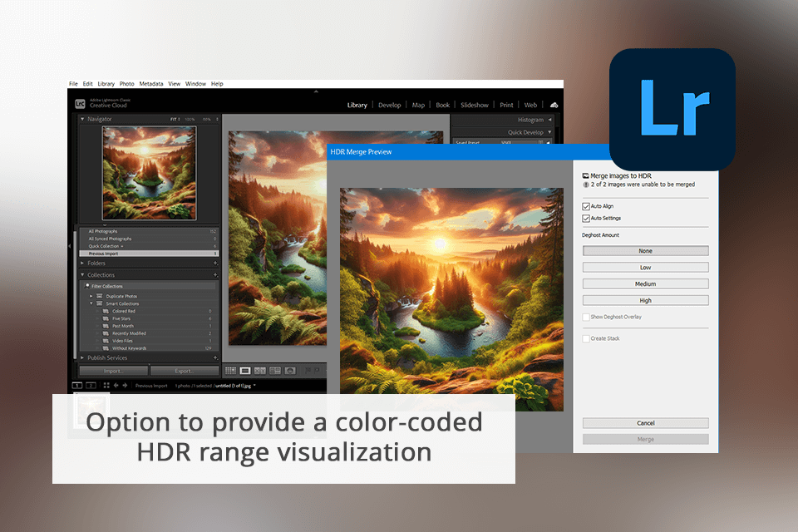Select the All Photographs catalog row
Image resolution: width=798 pixels, height=532 pixels.
click(x=149, y=231)
